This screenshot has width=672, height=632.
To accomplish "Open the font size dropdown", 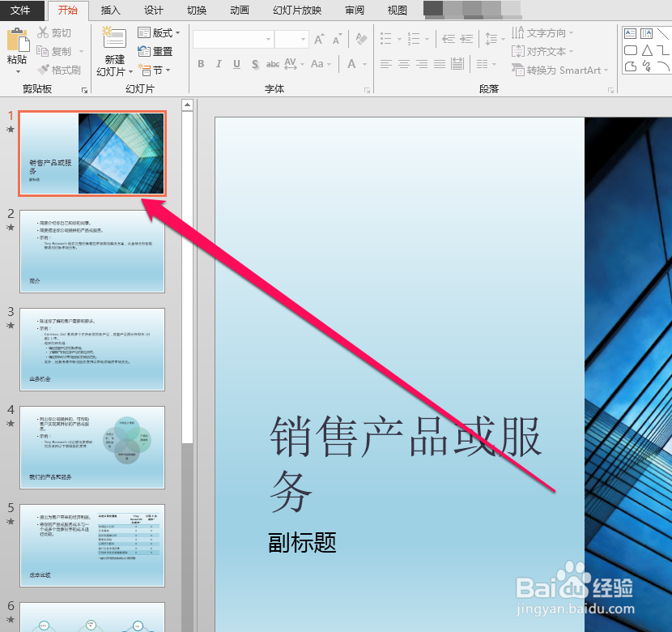I will pyautogui.click(x=303, y=39).
